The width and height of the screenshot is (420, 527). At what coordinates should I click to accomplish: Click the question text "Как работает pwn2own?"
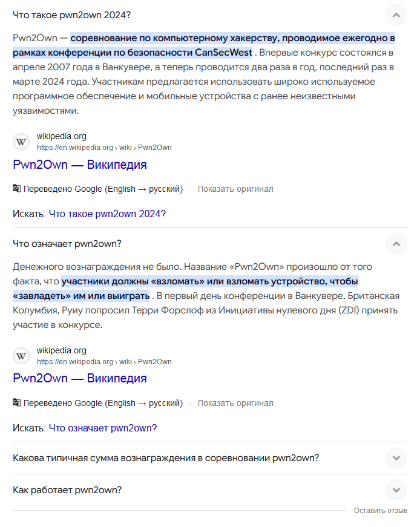(67, 490)
